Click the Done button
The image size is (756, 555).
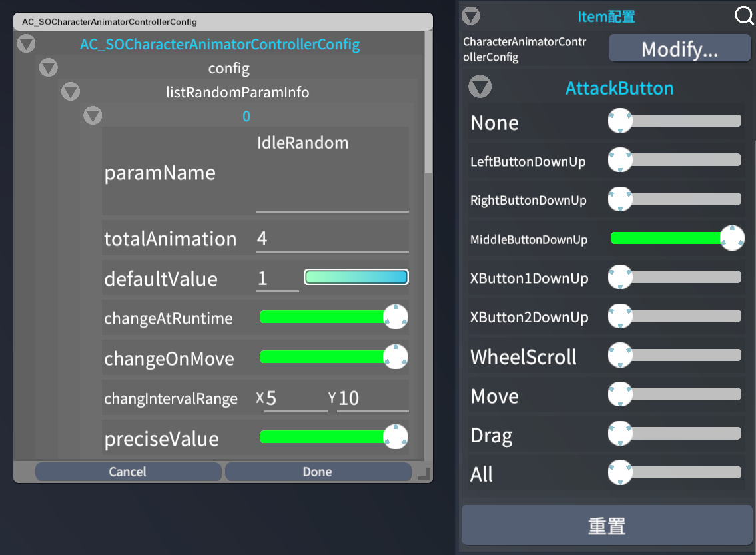[318, 472]
